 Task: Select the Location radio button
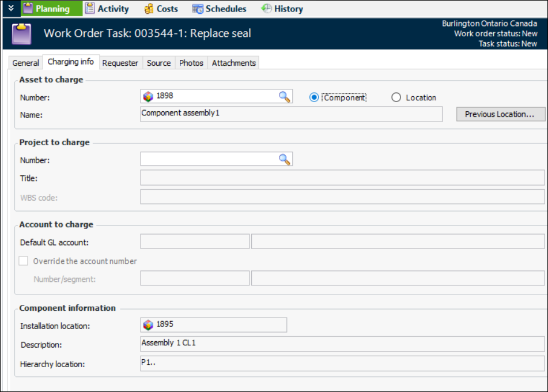click(x=396, y=97)
